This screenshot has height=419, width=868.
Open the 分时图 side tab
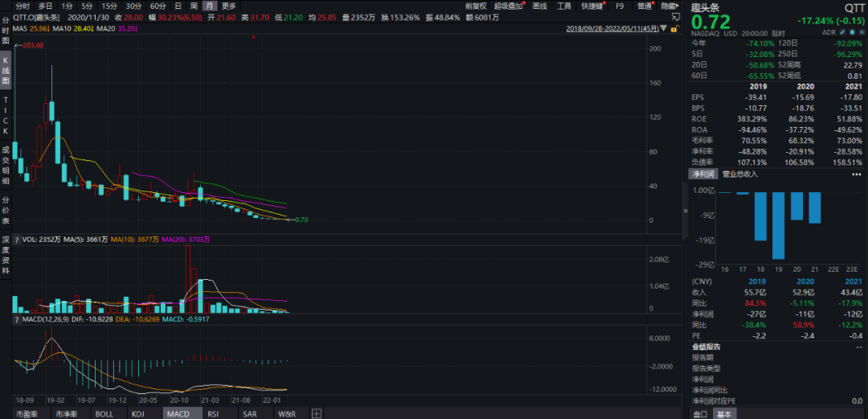coord(6,31)
